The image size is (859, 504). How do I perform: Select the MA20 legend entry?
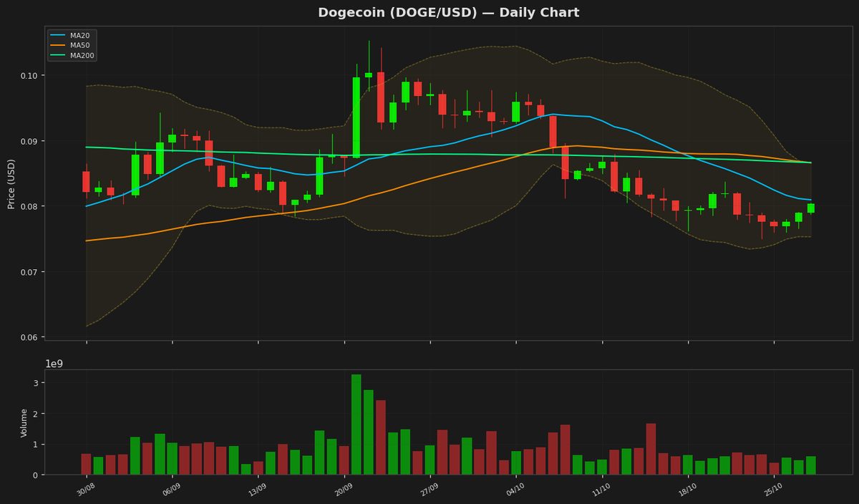pyautogui.click(x=72, y=35)
